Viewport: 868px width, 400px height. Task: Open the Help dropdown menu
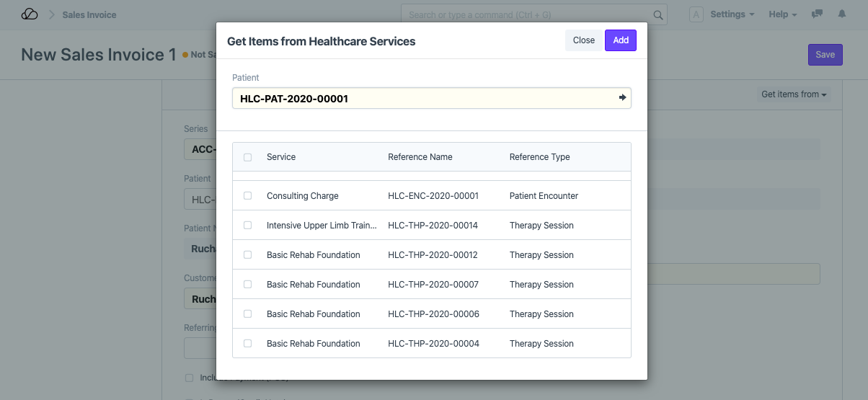click(782, 14)
